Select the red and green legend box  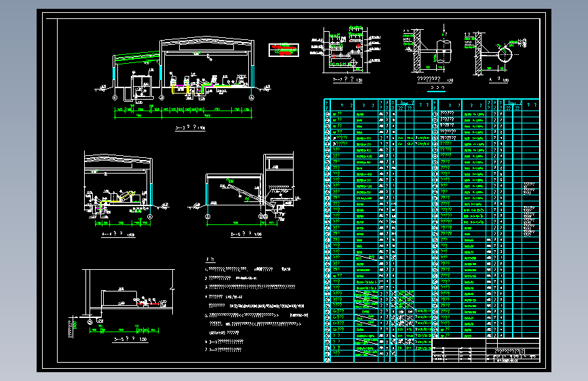(284, 50)
